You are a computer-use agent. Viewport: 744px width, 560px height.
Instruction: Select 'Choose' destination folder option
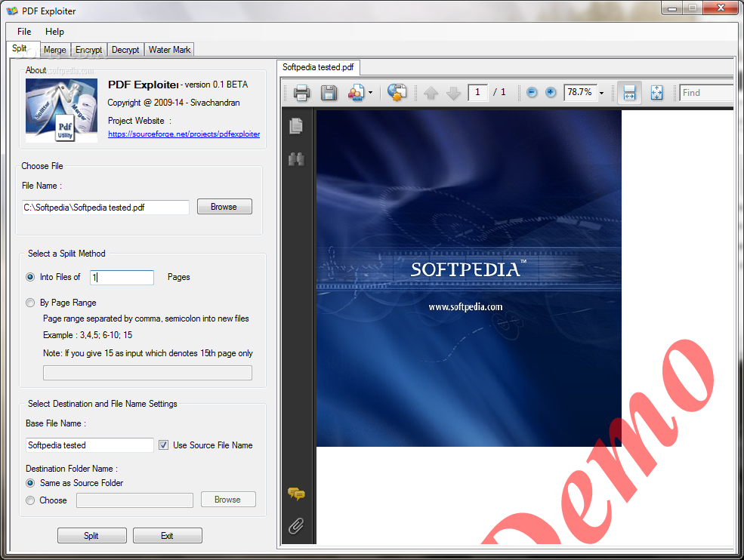click(x=29, y=500)
